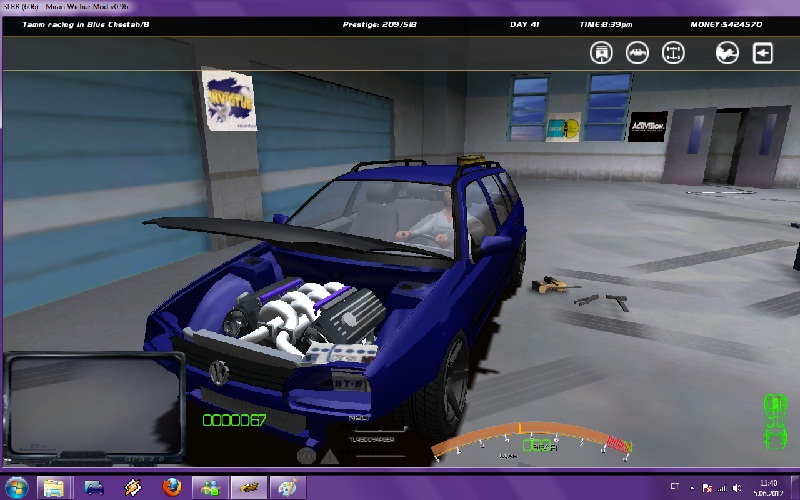Click the Prestige counter in top bar

379,23
